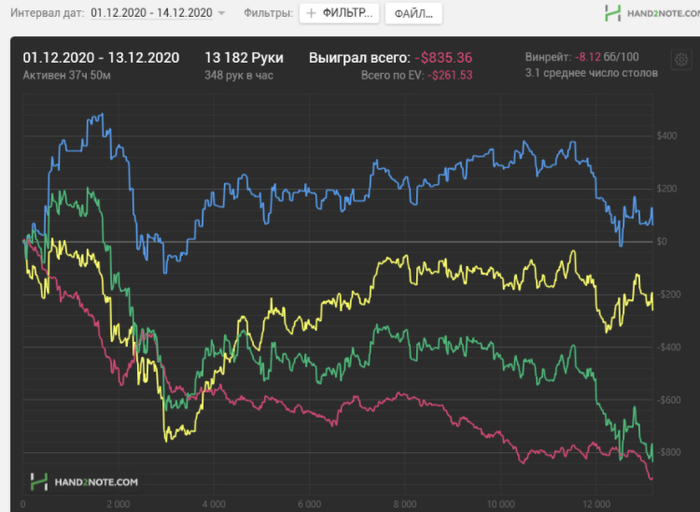Open the chart settings gear icon
This screenshot has height=512, width=700.
point(681,60)
